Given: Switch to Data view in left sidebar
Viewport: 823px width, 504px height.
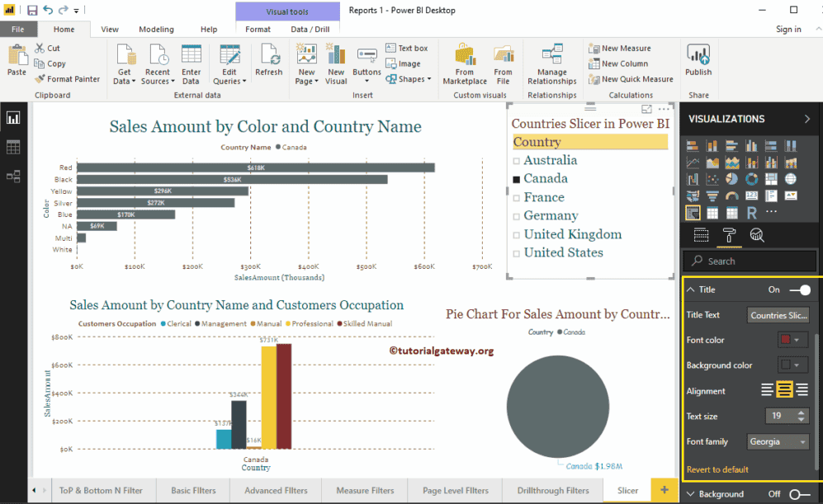Looking at the screenshot, I should [13, 147].
